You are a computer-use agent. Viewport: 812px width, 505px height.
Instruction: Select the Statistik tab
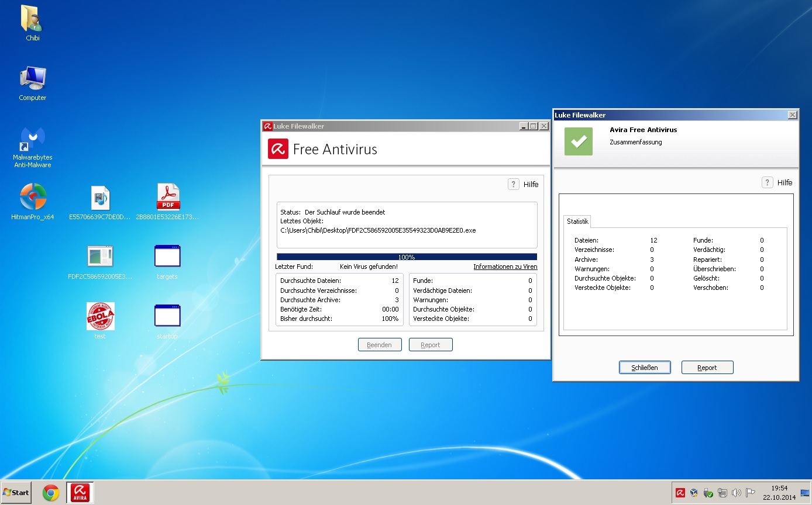(578, 222)
